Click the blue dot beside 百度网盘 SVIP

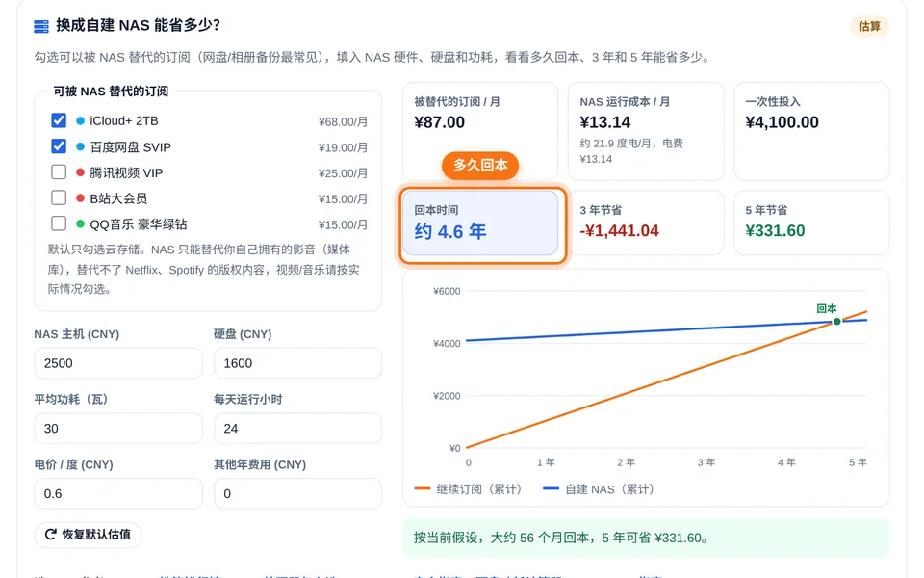pos(80,146)
